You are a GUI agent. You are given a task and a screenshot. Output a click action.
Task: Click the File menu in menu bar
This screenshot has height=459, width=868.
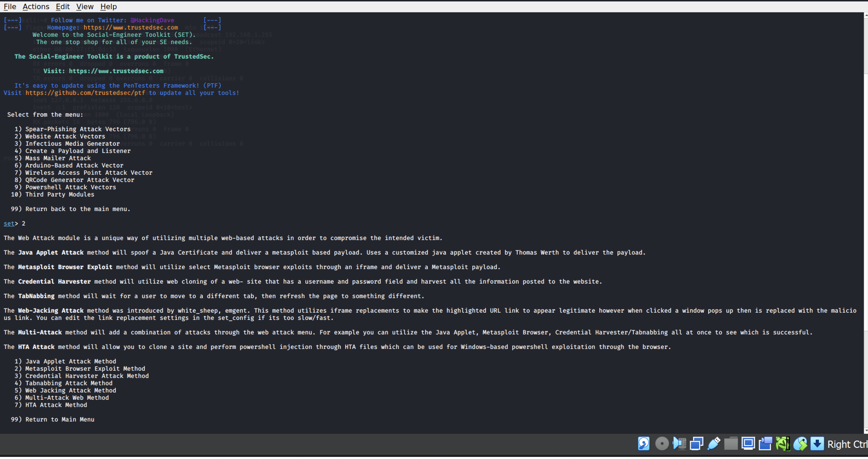click(9, 6)
